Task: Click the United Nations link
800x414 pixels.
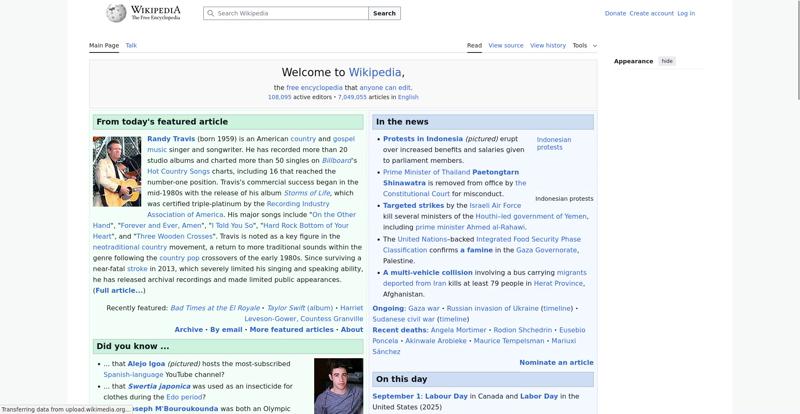Action: coord(422,239)
